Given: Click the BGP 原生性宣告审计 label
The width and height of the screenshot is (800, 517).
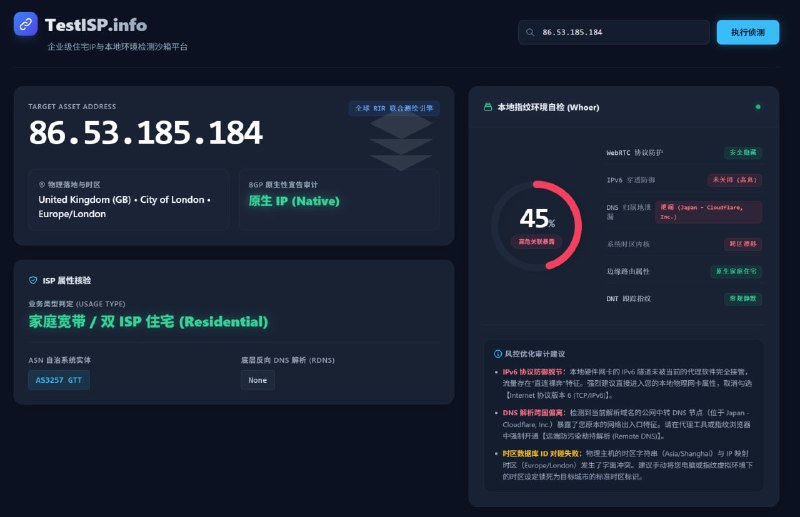Looking at the screenshot, I should click(x=283, y=185).
